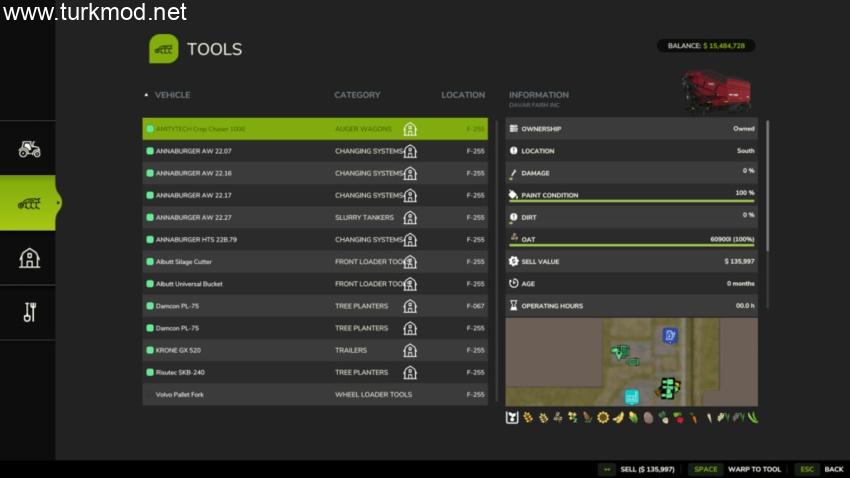
Task: Click the red auger wagon thumbnail
Action: (x=717, y=92)
